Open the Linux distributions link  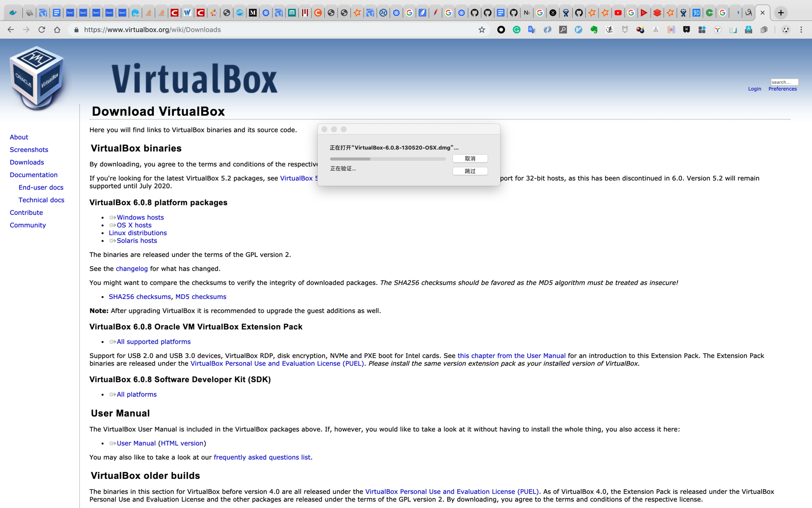[138, 233]
